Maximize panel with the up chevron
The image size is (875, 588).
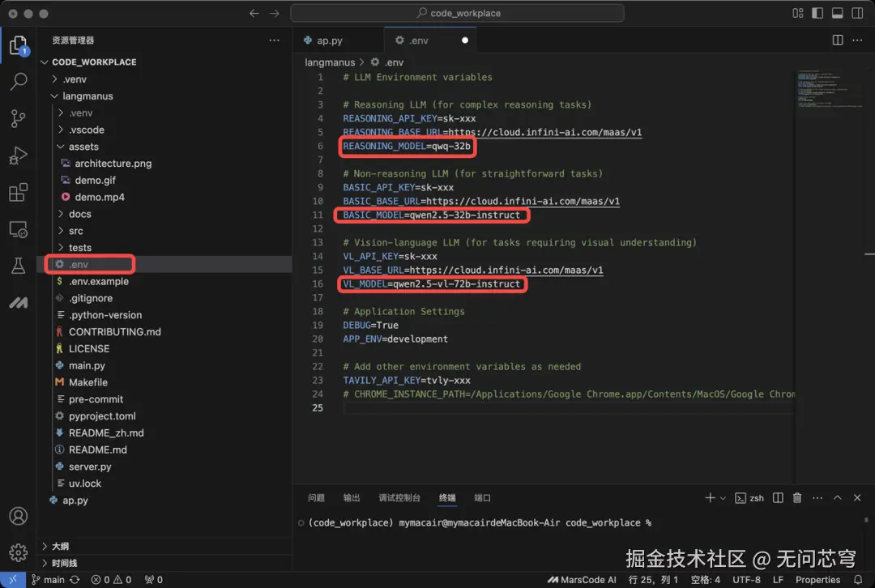(837, 497)
